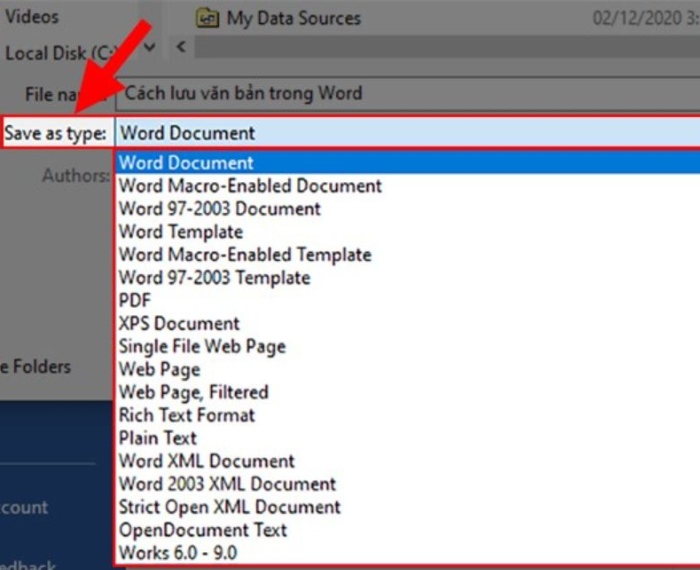Click the date modified 02/12/2020 entry
The height and width of the screenshot is (570, 700).
[x=646, y=18]
